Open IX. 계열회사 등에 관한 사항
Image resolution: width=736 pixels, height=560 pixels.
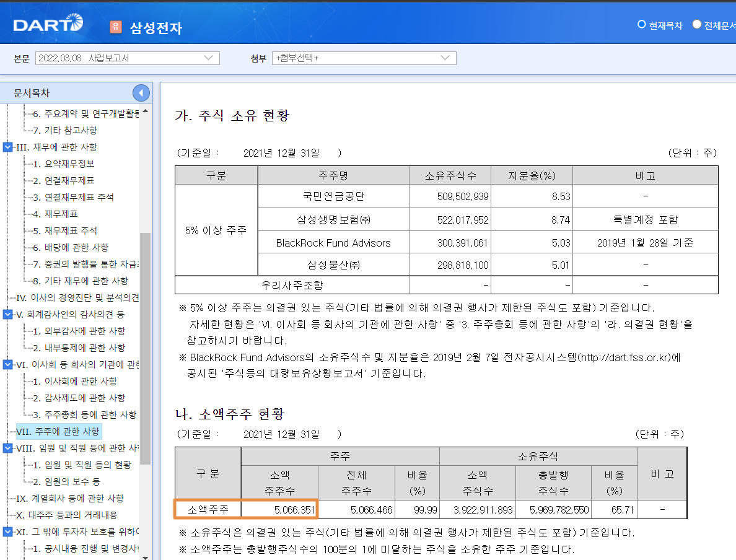click(69, 498)
